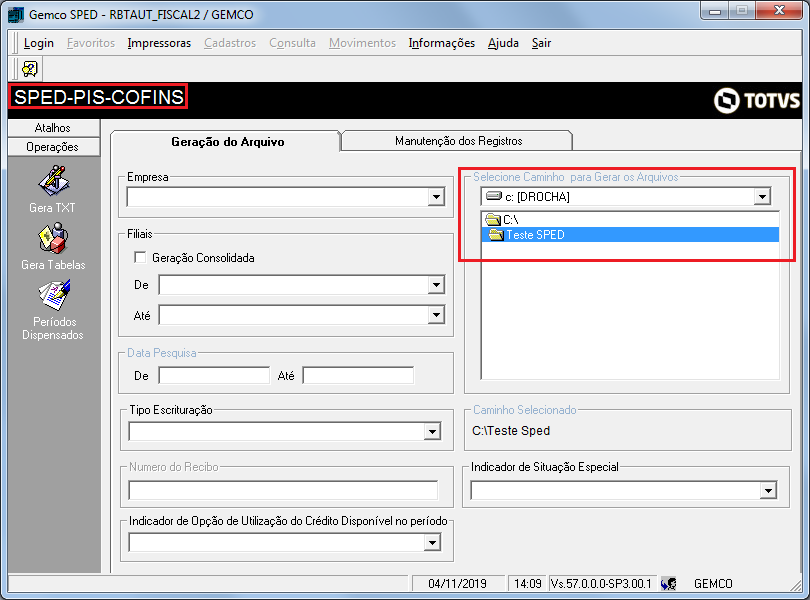
Task: Click the Gera TXT icon
Action: pyautogui.click(x=53, y=180)
